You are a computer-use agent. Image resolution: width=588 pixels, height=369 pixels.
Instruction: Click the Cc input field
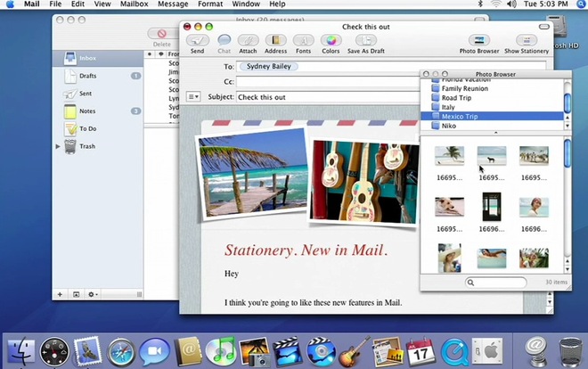(328, 82)
